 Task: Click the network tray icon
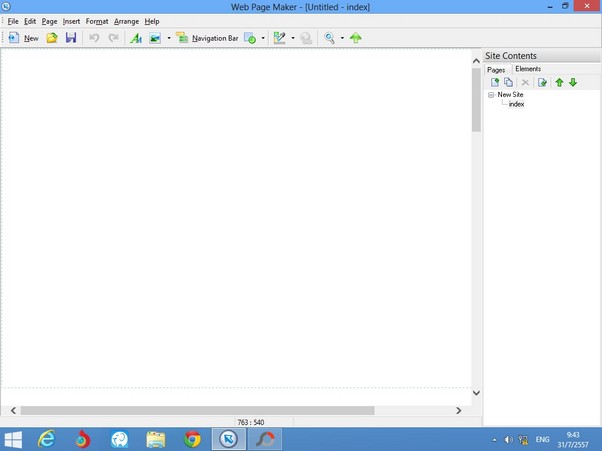click(523, 440)
